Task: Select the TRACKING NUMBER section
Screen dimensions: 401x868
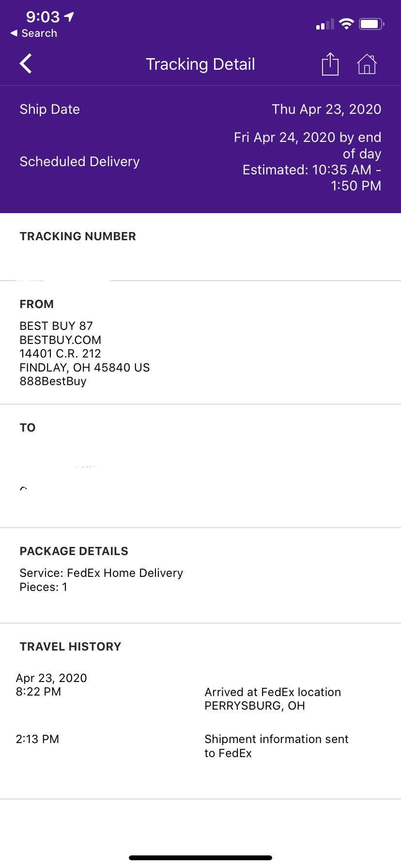Action: [x=200, y=247]
